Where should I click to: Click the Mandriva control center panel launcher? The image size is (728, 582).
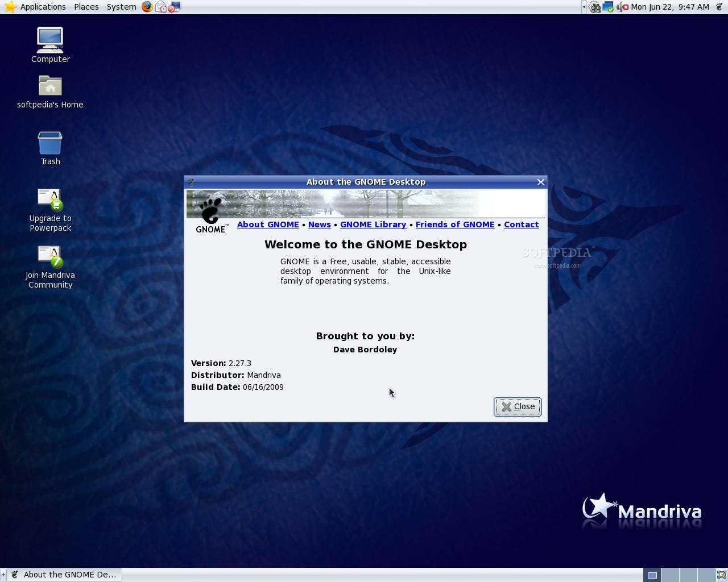pyautogui.click(x=175, y=7)
